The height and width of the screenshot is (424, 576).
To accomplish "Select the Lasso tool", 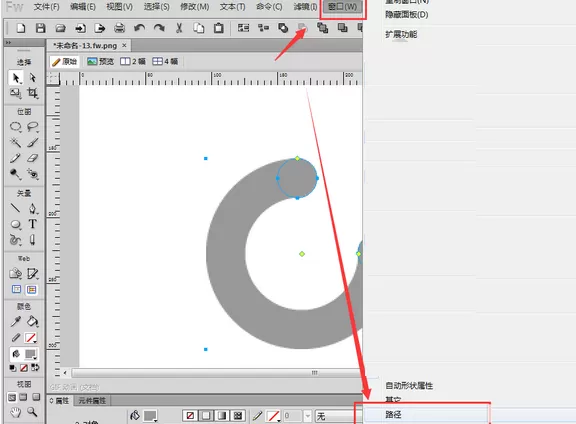I will tap(33, 127).
